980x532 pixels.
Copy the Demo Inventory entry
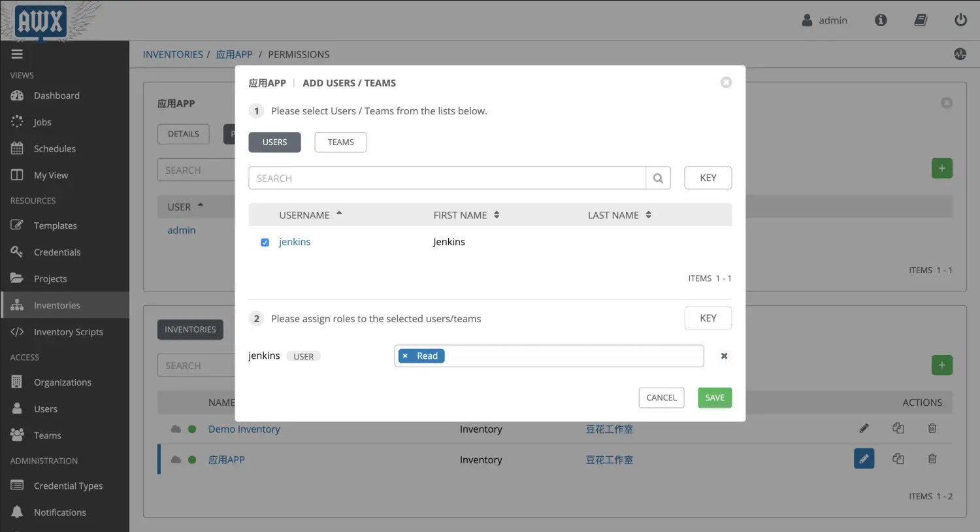898,428
